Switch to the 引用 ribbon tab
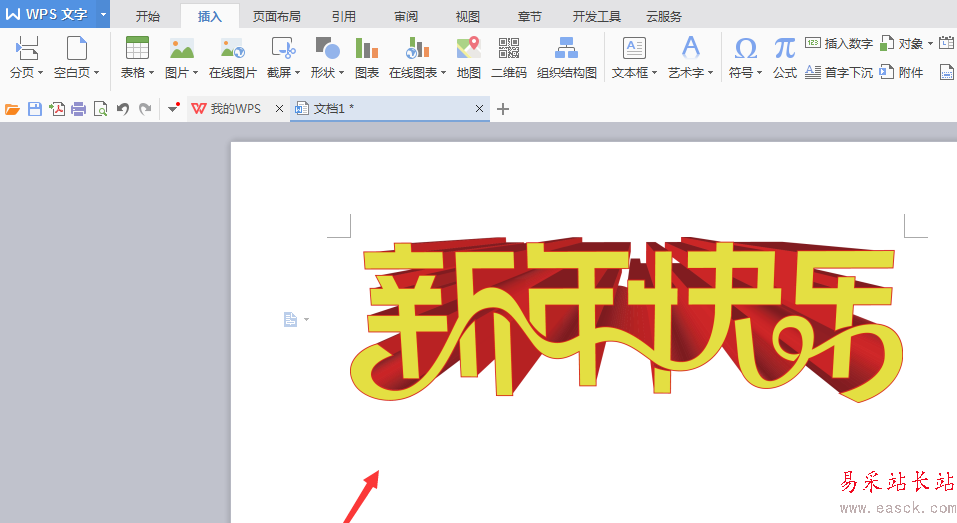 coord(344,16)
